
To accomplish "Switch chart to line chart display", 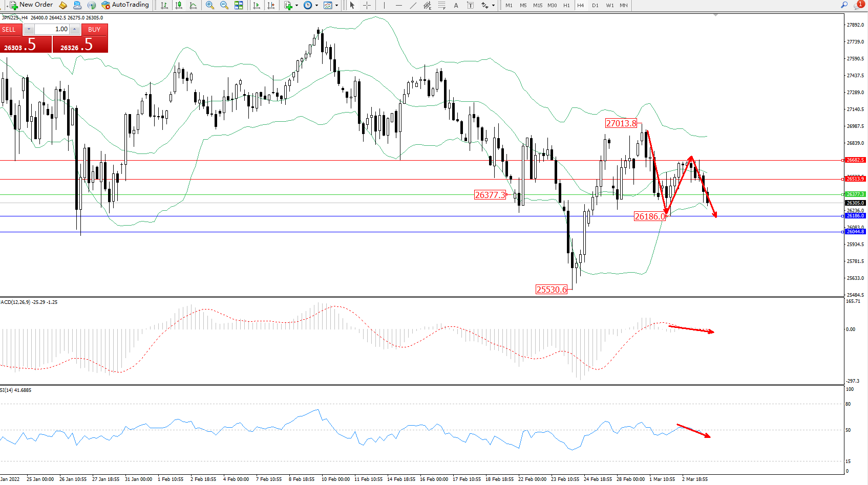I will [193, 5].
